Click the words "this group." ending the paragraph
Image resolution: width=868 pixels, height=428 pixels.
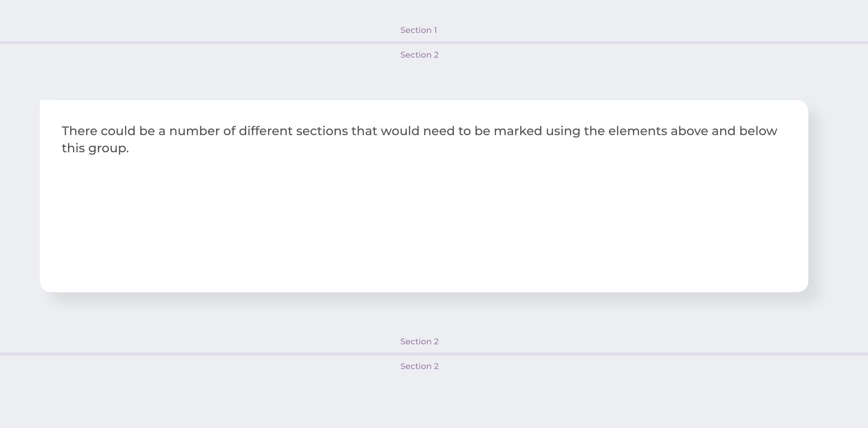point(95,148)
